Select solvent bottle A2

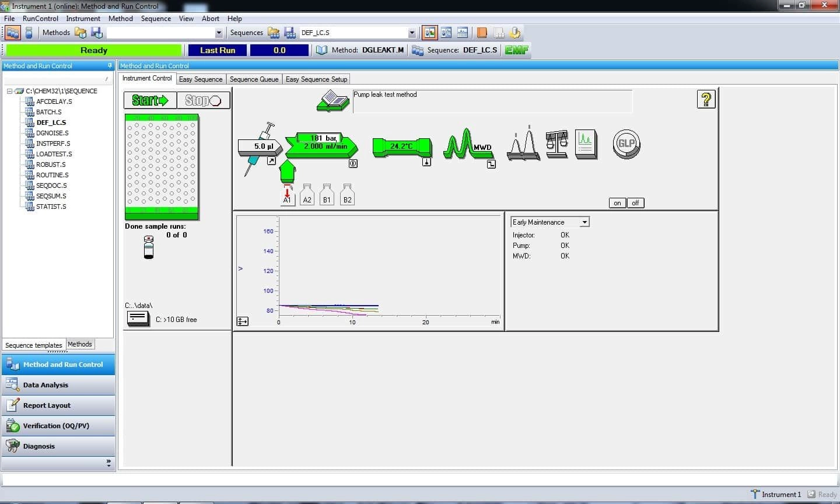pyautogui.click(x=307, y=195)
